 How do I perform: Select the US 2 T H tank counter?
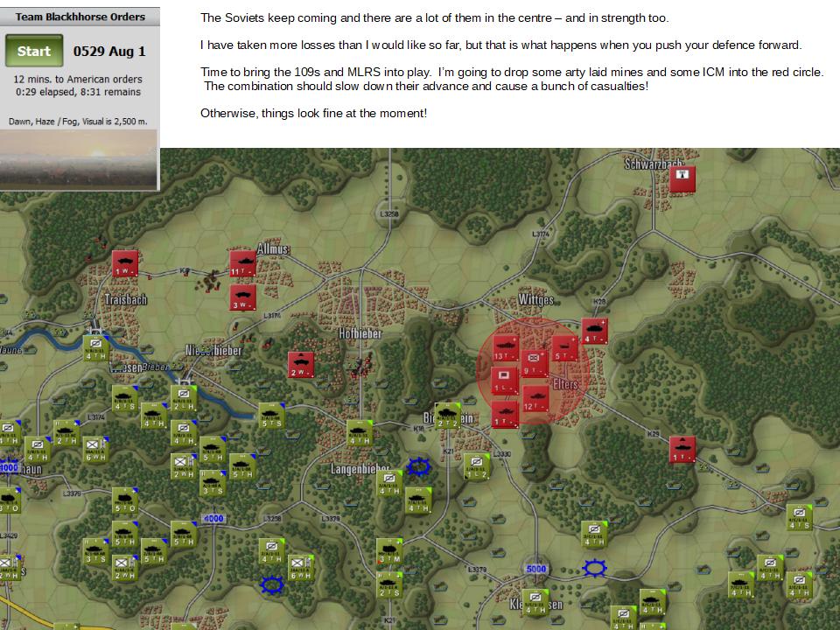point(66,433)
